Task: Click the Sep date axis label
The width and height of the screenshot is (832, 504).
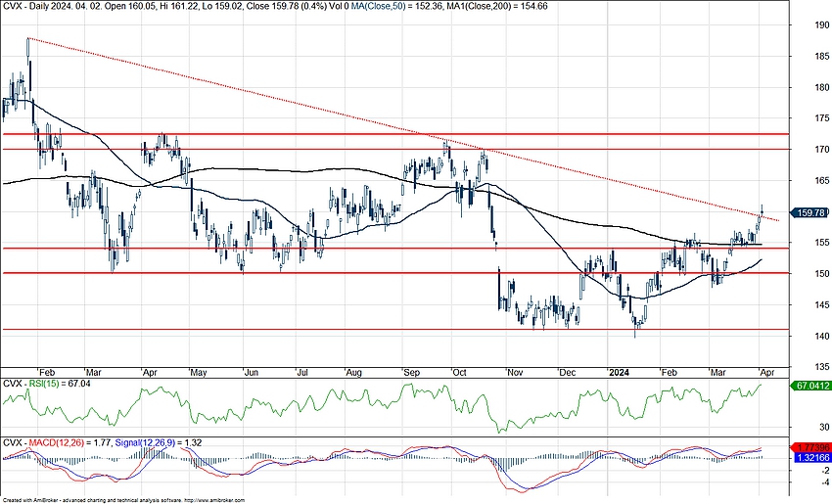Action: tap(411, 373)
